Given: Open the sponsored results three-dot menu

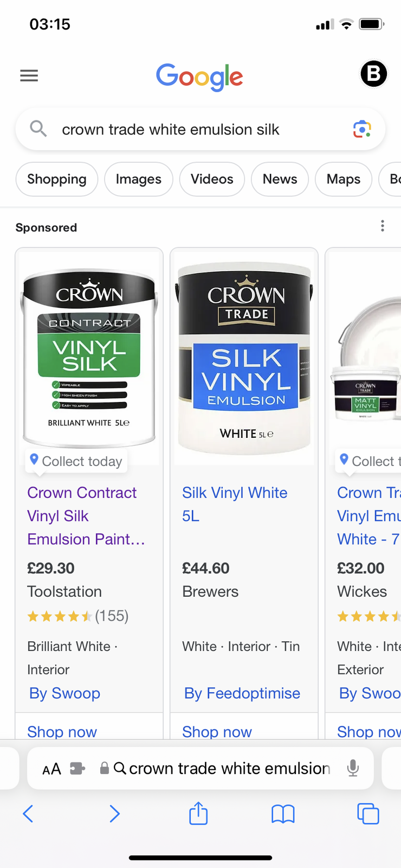Looking at the screenshot, I should (383, 226).
